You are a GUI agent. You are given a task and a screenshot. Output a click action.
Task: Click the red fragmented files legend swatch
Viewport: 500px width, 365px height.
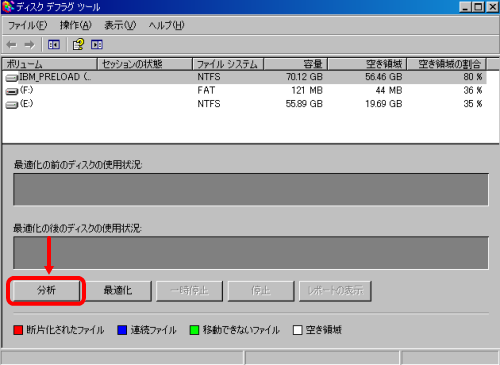point(18,330)
